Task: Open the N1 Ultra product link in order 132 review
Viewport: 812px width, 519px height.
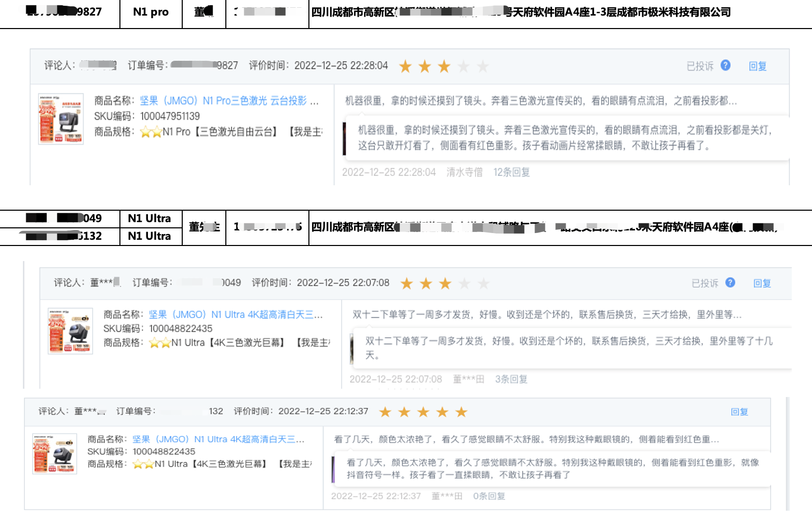Action: (x=218, y=439)
